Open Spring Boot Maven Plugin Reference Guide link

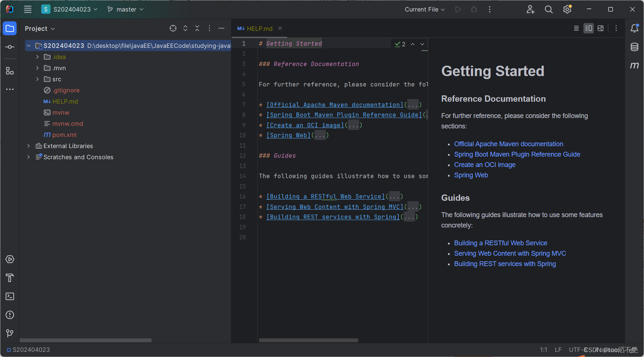coord(517,154)
